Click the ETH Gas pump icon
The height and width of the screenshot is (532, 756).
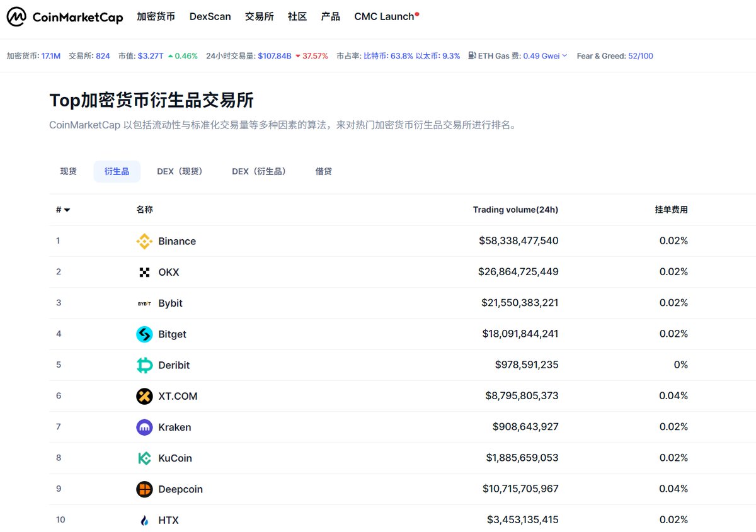[x=472, y=56]
